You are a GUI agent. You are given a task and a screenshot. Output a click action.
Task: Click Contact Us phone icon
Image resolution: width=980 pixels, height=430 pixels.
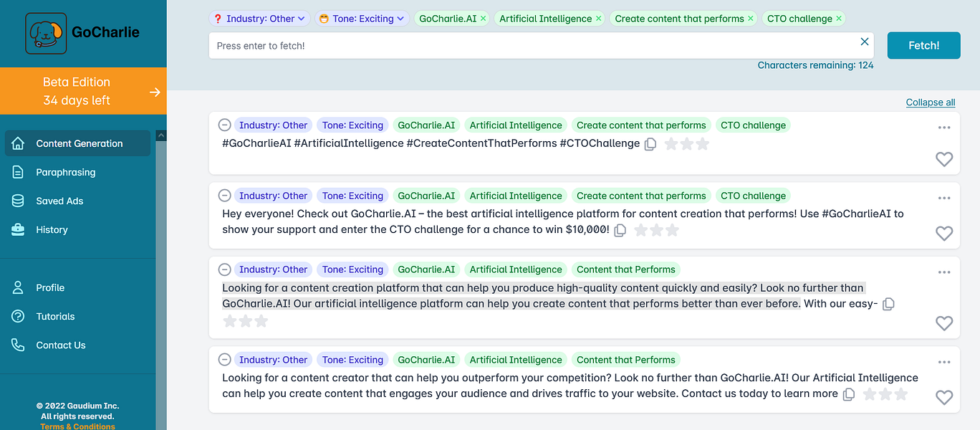coord(18,345)
